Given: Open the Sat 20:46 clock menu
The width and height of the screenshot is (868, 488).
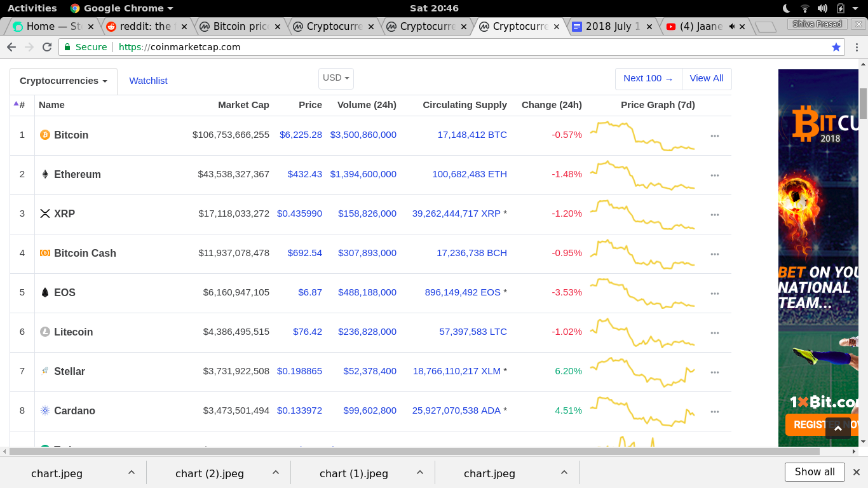Looking at the screenshot, I should (434, 8).
